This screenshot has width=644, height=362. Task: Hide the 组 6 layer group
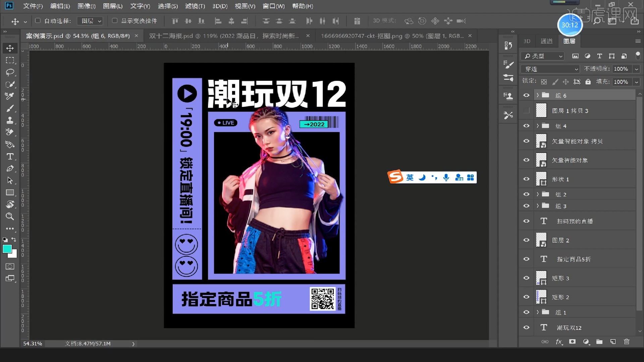coord(526,96)
